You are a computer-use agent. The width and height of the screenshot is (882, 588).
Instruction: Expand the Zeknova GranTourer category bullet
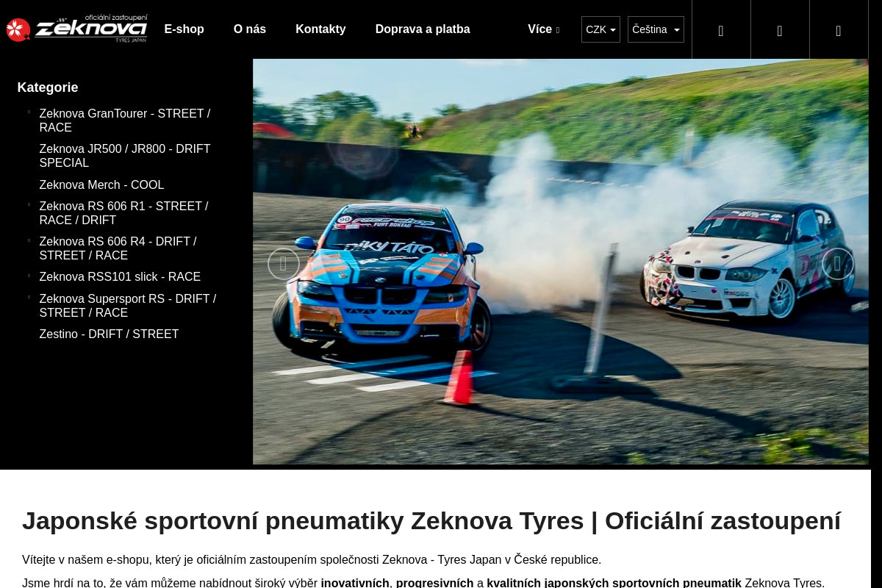point(29,112)
